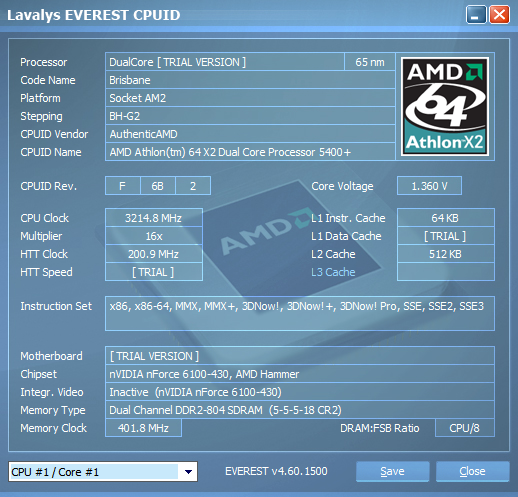Viewport: 518px width, 497px height.
Task: Click the '2' CPUID Rev. cell
Action: 193,186
